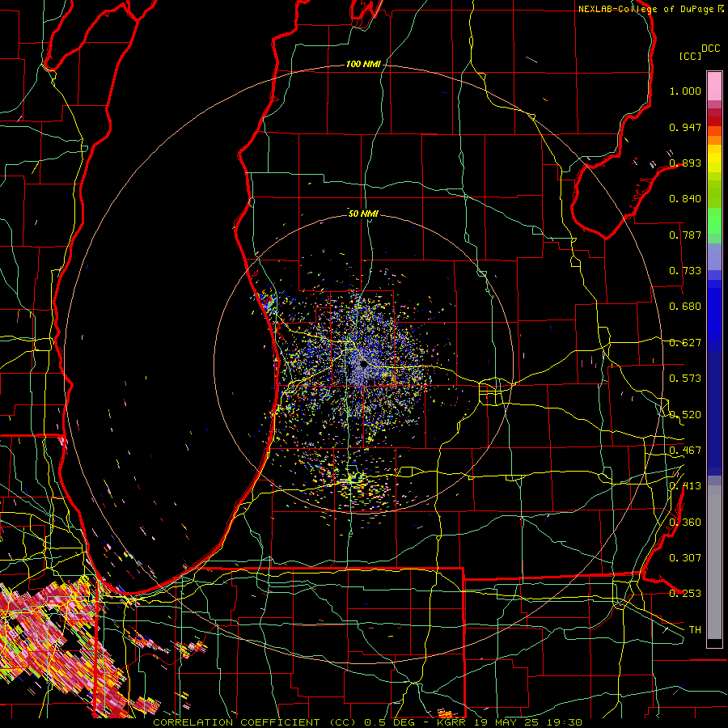Click the 0.893 scale value

(x=685, y=163)
